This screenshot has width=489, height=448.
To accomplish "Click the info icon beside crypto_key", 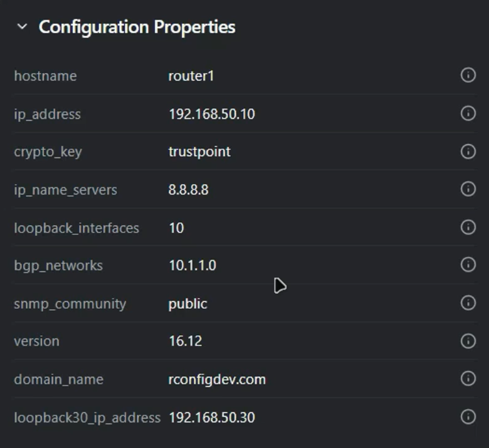I will point(468,152).
